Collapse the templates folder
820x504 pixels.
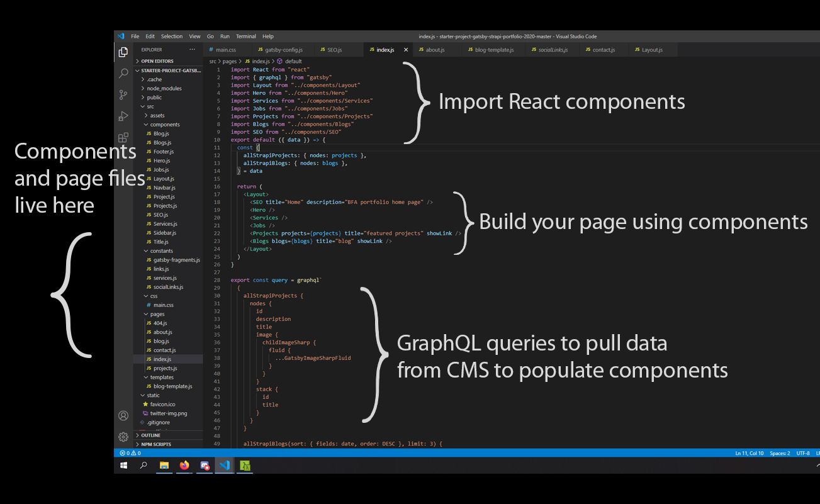tap(168, 378)
